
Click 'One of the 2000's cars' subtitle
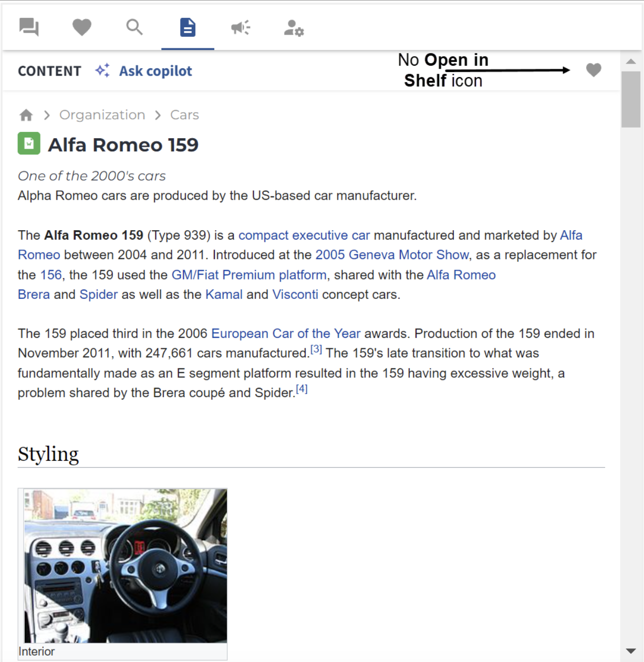tap(91, 176)
